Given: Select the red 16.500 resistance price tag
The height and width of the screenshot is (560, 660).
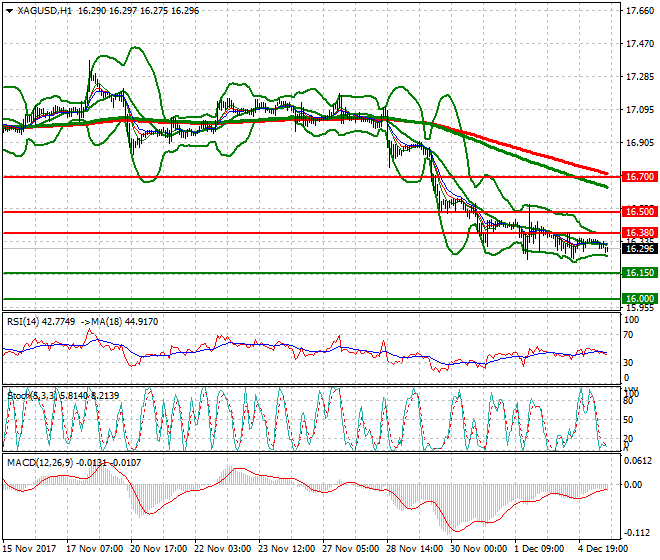Looking at the screenshot, I should pos(638,212).
